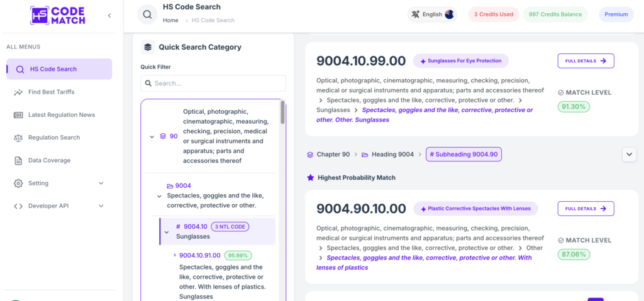Click the Premium plan badge
Viewport: 644px width, 301px height.
[x=616, y=14]
